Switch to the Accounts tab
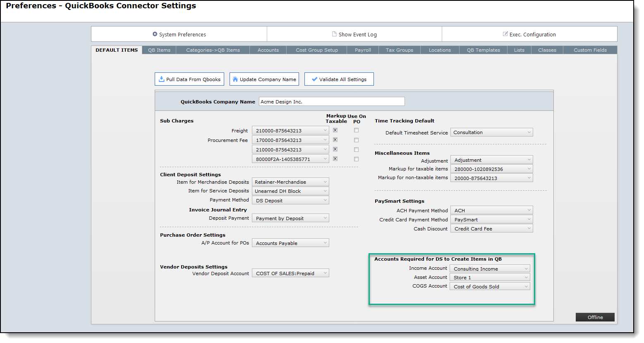 tap(268, 50)
